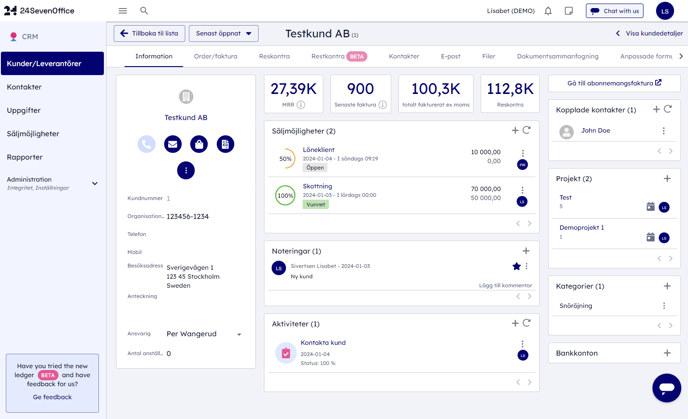Click the Gå till abonnemangsfaktura link
Viewport: 688px width, 419px height.
613,83
